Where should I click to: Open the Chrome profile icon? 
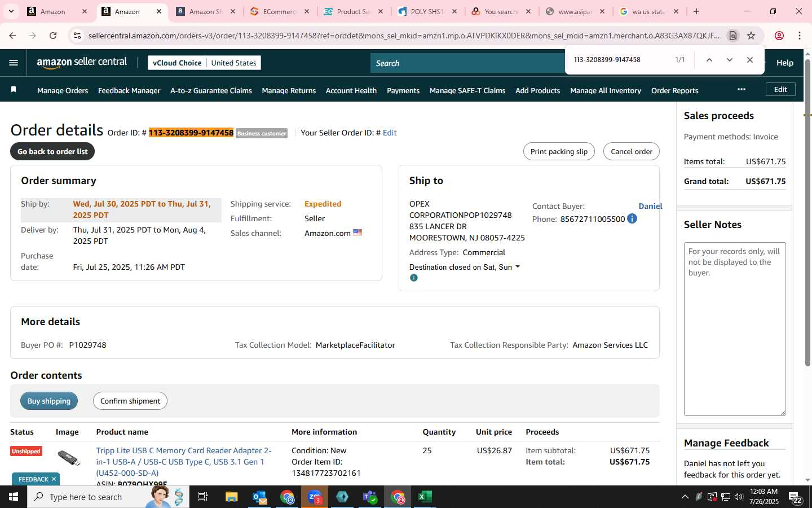coord(779,36)
